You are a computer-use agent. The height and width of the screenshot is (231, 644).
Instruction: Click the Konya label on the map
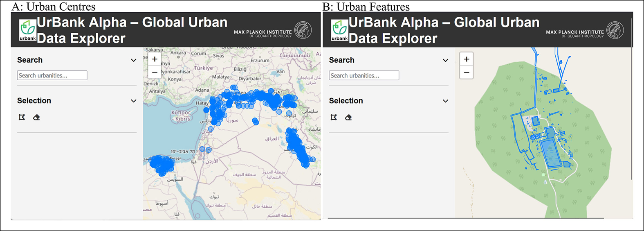(x=175, y=79)
